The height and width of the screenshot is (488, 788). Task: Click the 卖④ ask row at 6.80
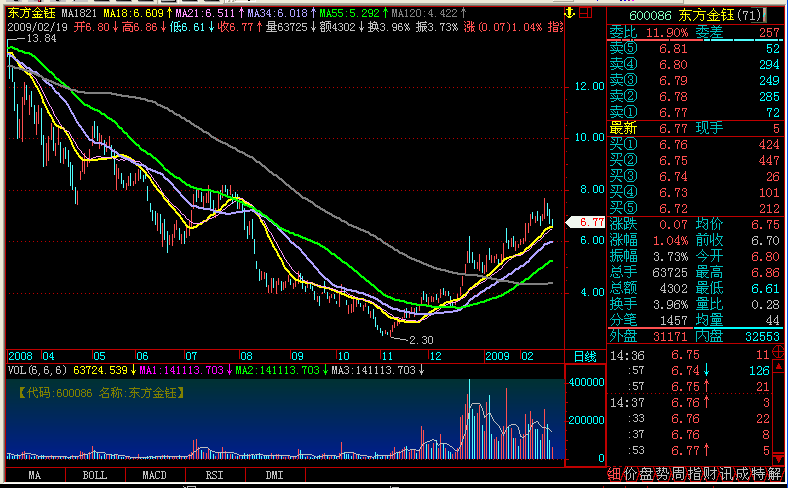(x=695, y=65)
